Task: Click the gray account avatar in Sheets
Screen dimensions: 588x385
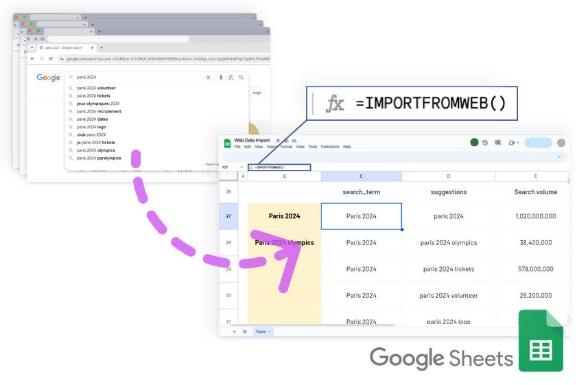Action: click(561, 143)
